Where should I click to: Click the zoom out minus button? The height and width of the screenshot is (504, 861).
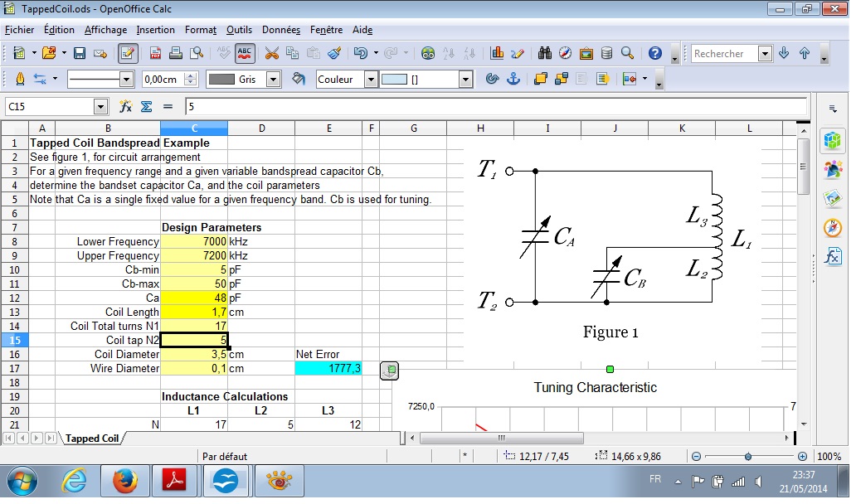[x=696, y=456]
